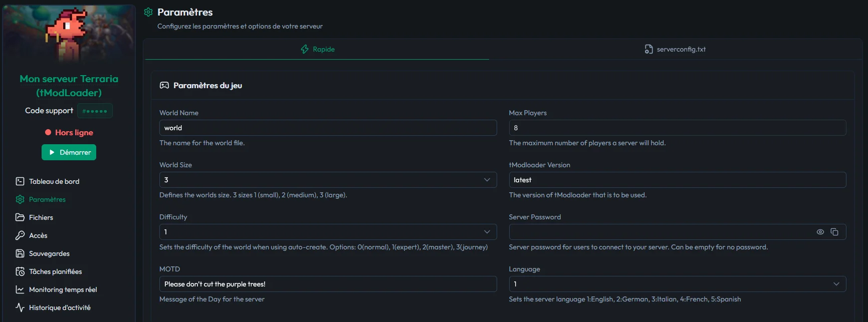Switch to the serverconfig.txt tab
This screenshot has width=868, height=322.
[675, 49]
